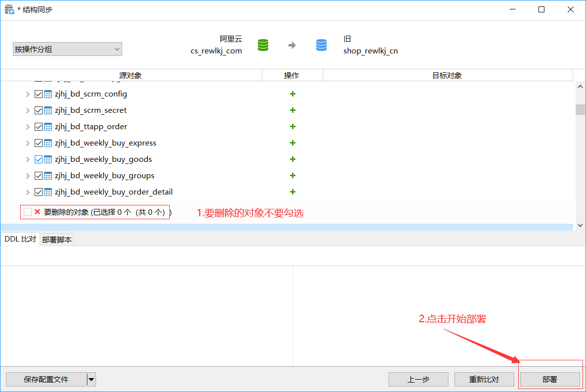The image size is (586, 392).
Task: Click red X icon beside 要删除的对象
Action: click(x=37, y=212)
